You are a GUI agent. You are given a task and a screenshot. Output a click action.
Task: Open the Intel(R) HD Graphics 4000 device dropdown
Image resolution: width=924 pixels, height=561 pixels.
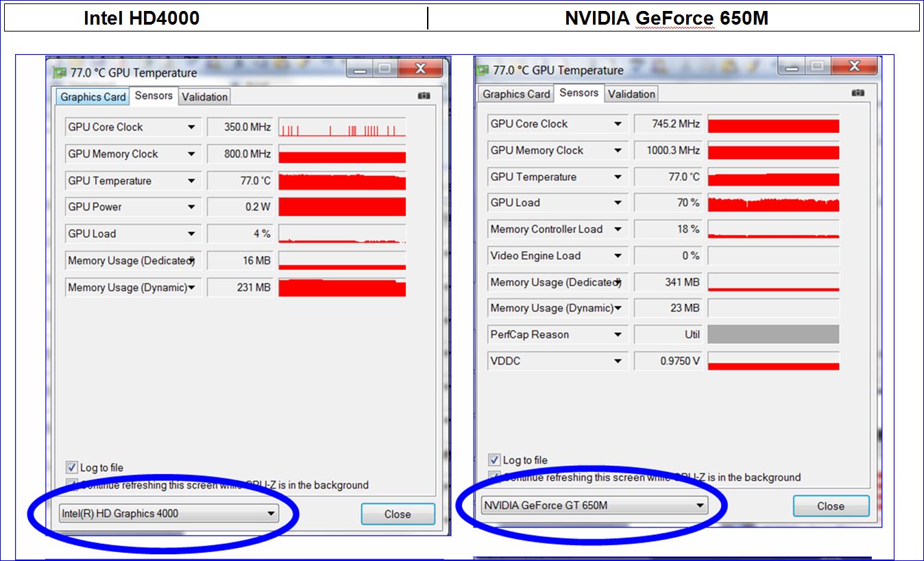169,513
